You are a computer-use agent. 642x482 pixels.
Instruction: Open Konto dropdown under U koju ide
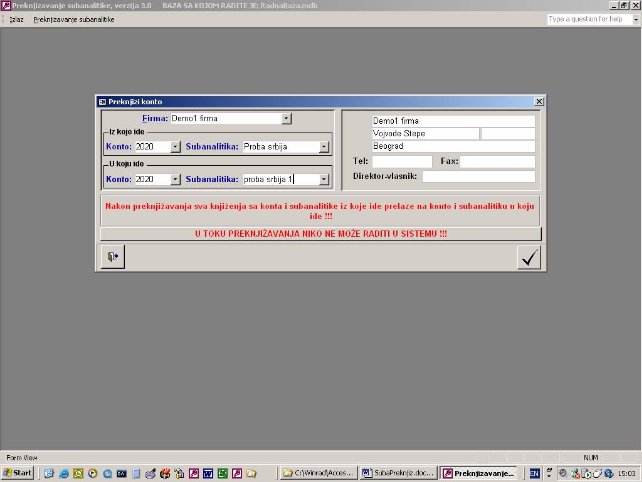(176, 180)
